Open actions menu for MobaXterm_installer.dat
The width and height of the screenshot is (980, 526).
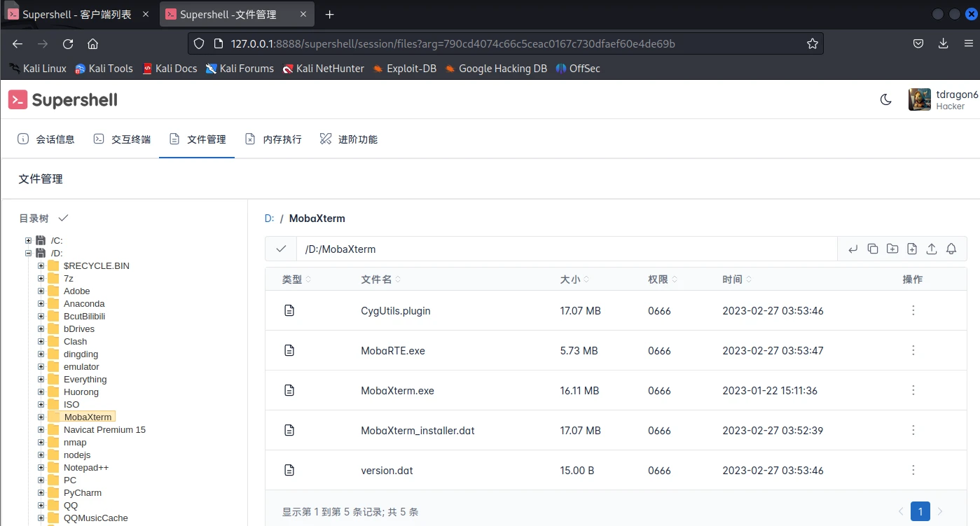pos(913,430)
